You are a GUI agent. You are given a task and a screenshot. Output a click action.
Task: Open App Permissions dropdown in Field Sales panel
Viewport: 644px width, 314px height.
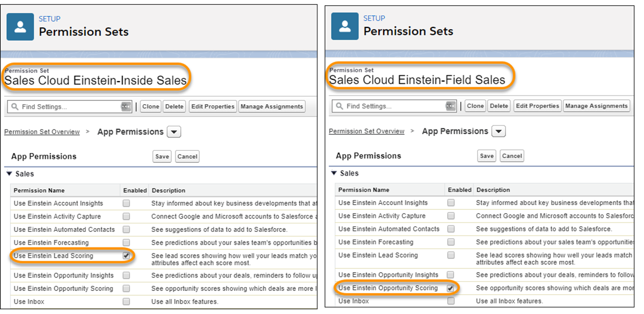[x=499, y=132]
